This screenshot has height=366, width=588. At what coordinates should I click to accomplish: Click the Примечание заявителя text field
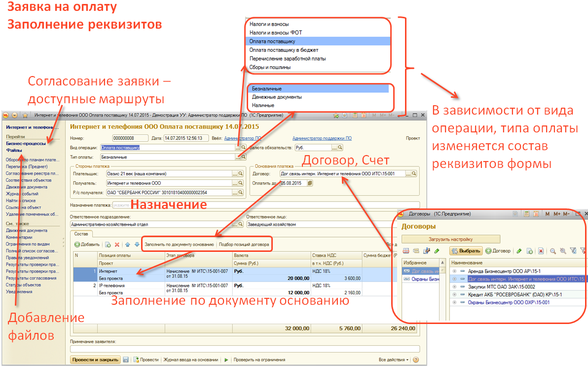(244, 349)
